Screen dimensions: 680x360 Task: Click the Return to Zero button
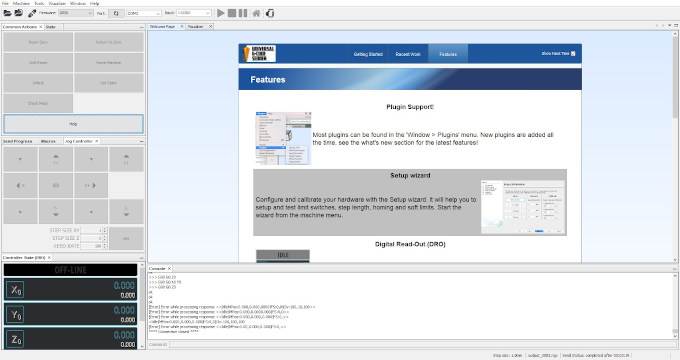pos(108,42)
